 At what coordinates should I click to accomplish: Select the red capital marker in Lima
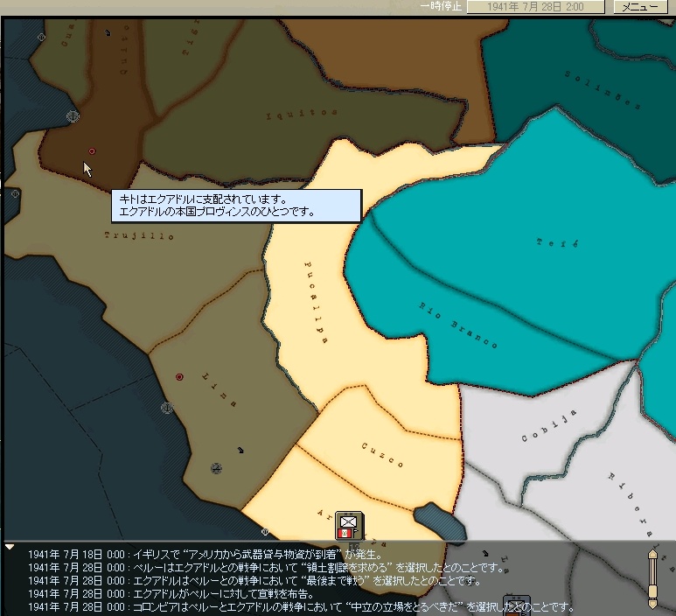point(179,377)
